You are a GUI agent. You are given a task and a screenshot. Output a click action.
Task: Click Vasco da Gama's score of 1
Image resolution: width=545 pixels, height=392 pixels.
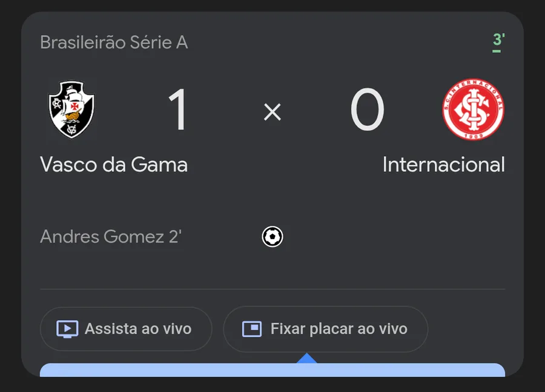[x=178, y=110]
